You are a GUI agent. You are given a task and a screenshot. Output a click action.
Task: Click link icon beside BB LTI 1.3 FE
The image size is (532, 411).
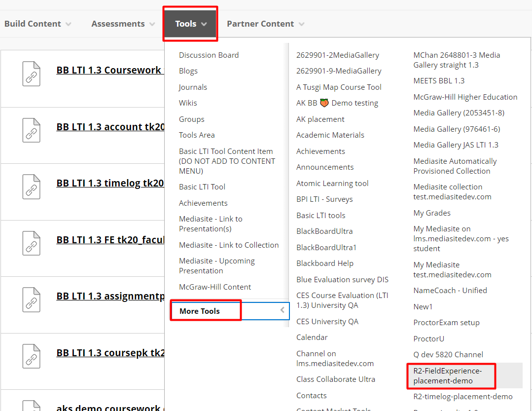coord(31,243)
